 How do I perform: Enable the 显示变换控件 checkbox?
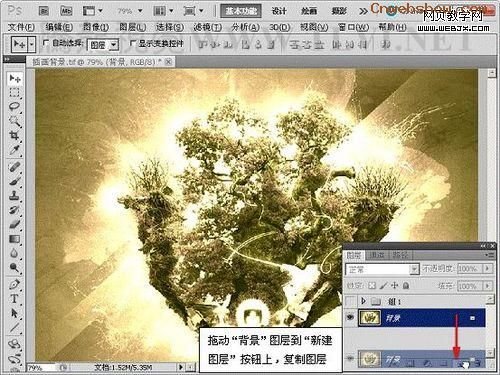pos(133,43)
